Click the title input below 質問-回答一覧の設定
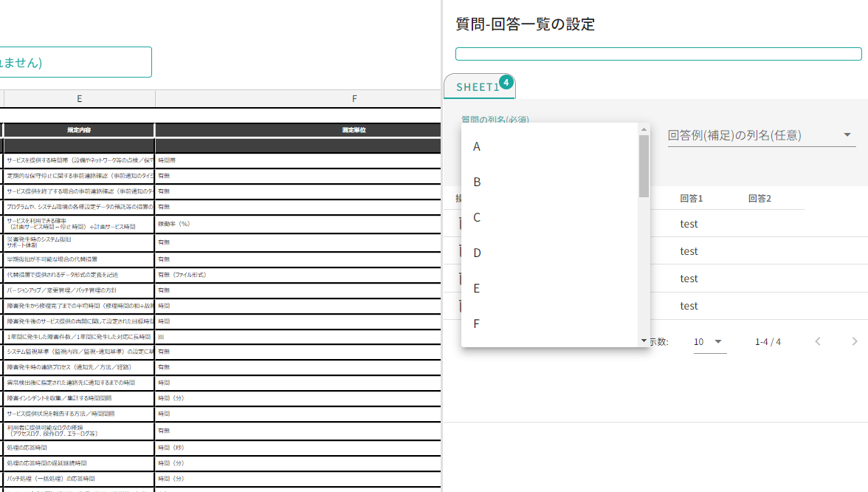 pyautogui.click(x=659, y=53)
